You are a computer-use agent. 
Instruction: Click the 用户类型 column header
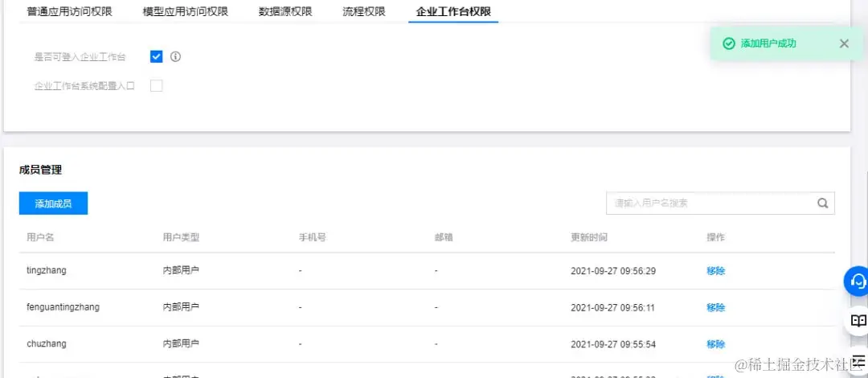point(181,238)
